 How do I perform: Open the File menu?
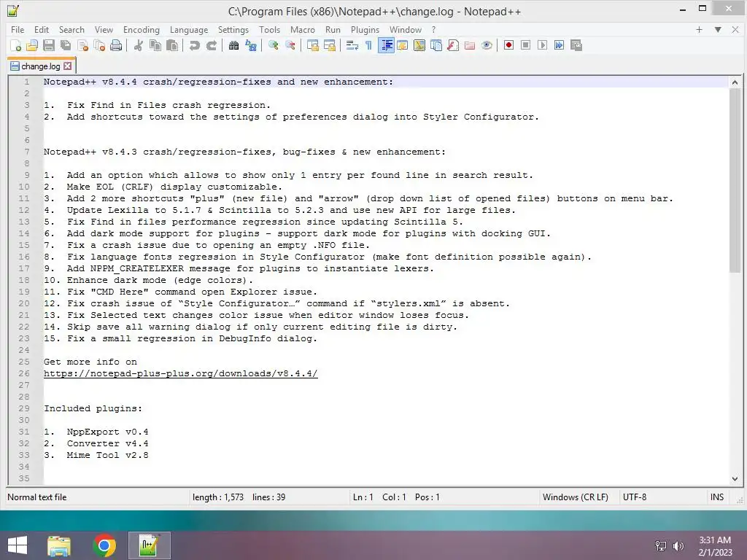pos(18,29)
